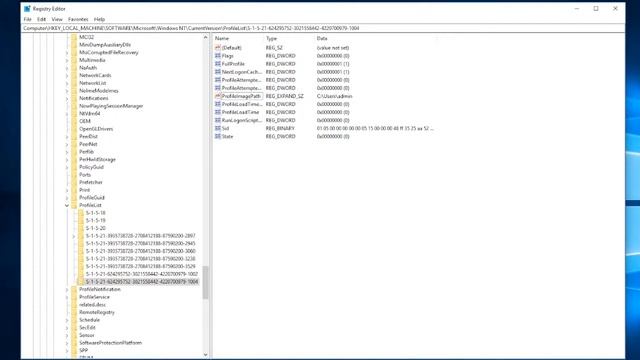Open the Edit menu
The image size is (640, 360).
tap(42, 19)
